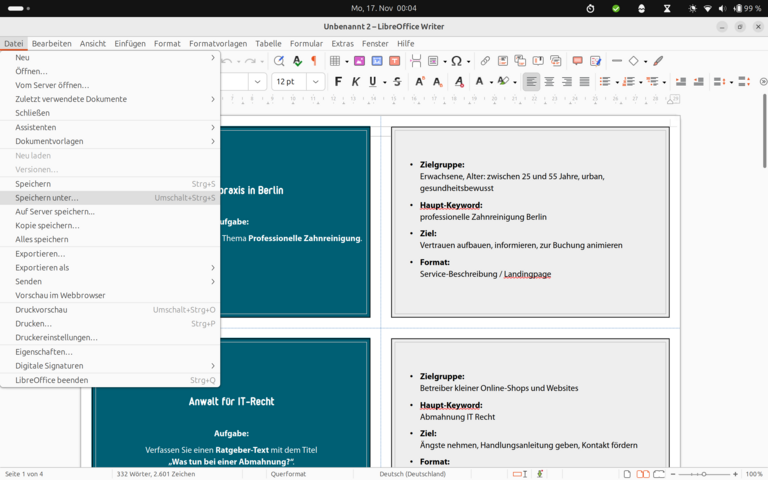Click the insert hyperlink icon

pyautogui.click(x=485, y=61)
